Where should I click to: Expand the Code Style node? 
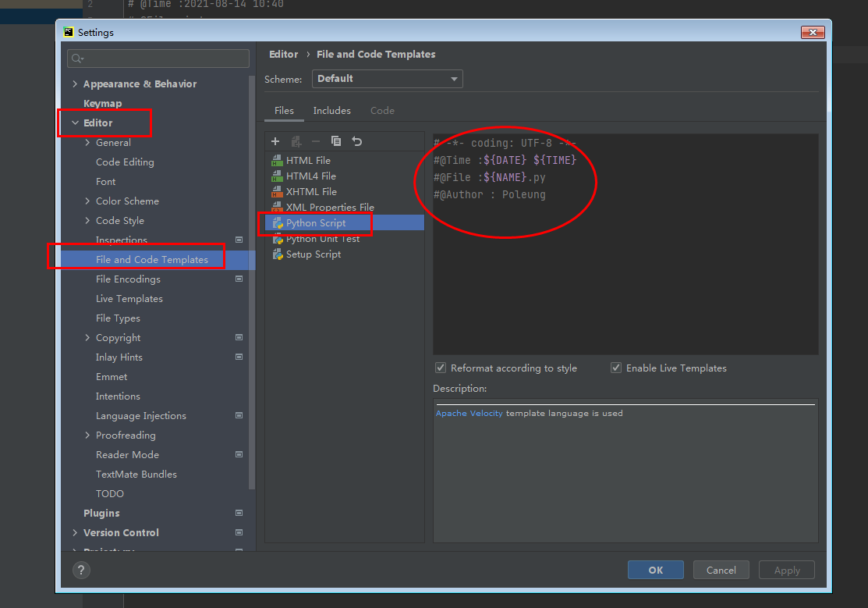coord(87,221)
